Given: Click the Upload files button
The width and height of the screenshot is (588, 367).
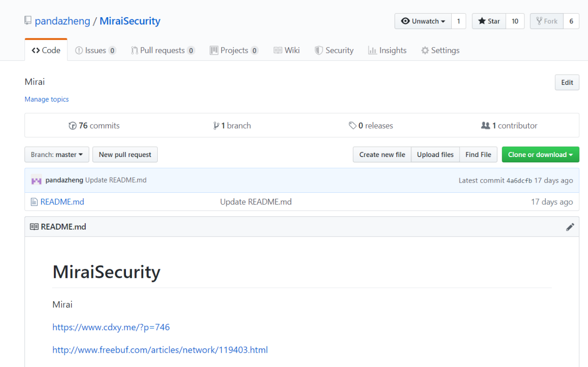Looking at the screenshot, I should (435, 155).
